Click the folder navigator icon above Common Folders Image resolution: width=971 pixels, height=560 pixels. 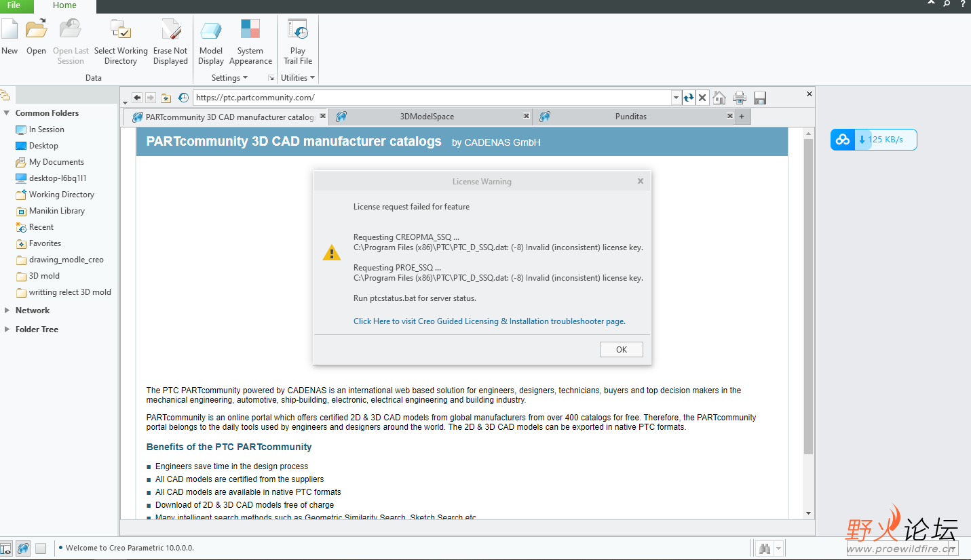[4, 95]
